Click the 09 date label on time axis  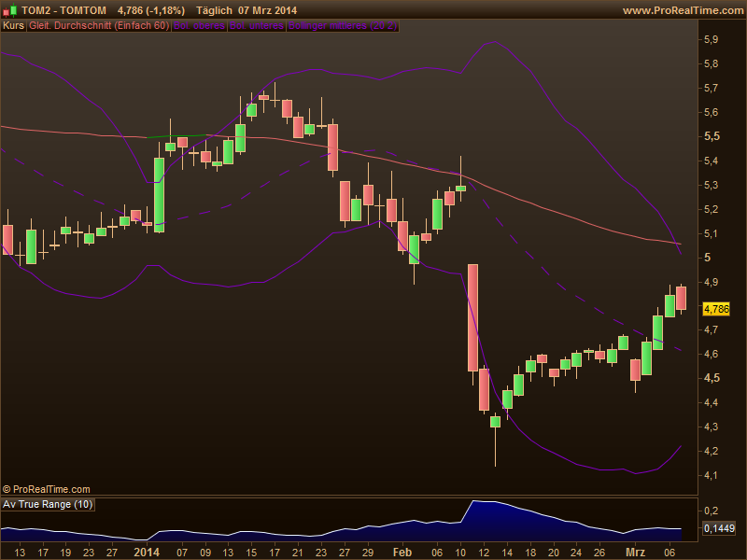[204, 553]
